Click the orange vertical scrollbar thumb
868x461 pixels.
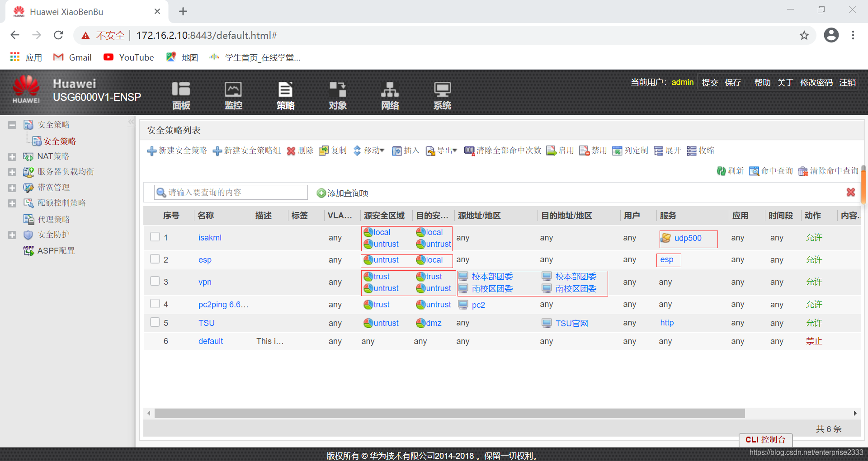click(863, 185)
